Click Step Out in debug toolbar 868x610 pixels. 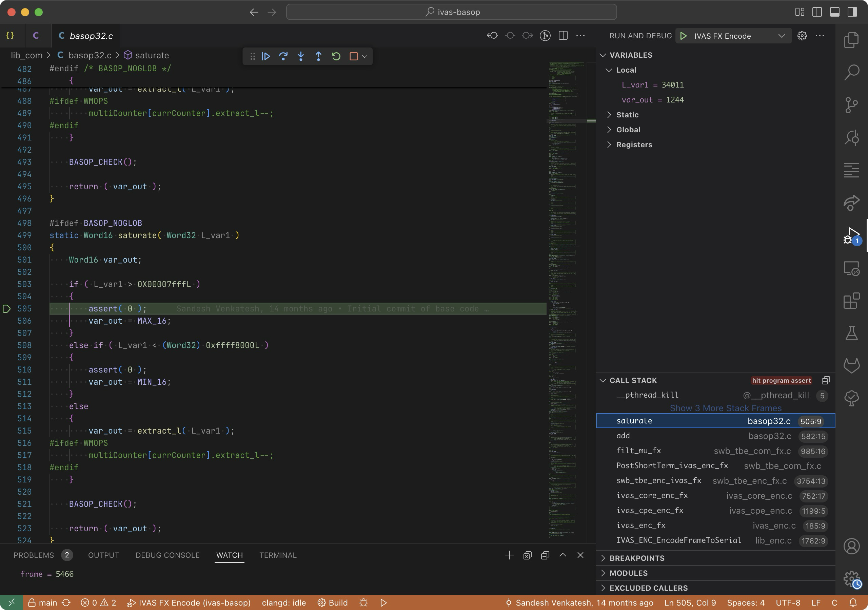coord(318,56)
